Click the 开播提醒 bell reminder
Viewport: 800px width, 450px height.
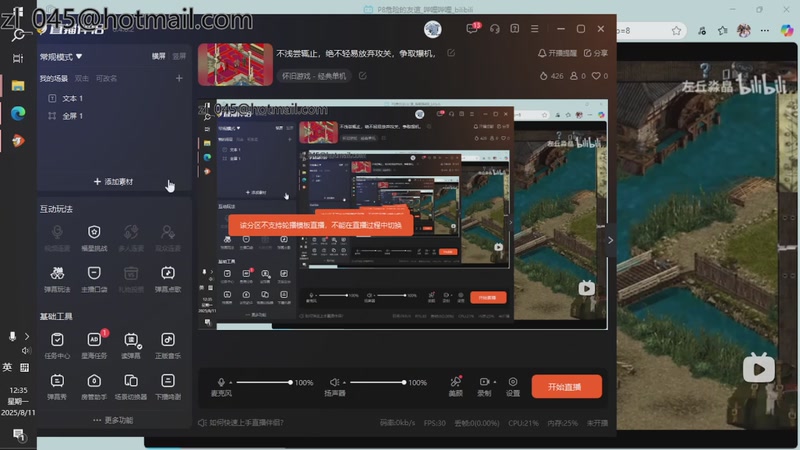[x=557, y=53]
